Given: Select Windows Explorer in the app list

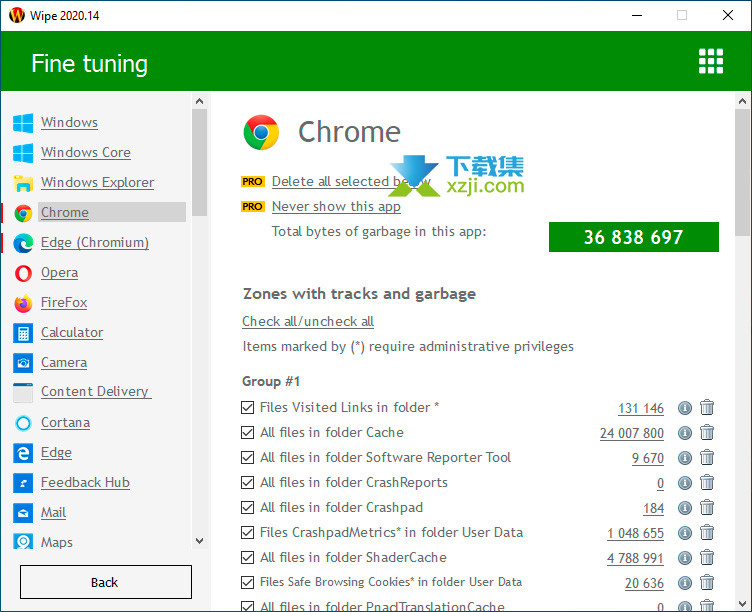Looking at the screenshot, I should (x=97, y=183).
